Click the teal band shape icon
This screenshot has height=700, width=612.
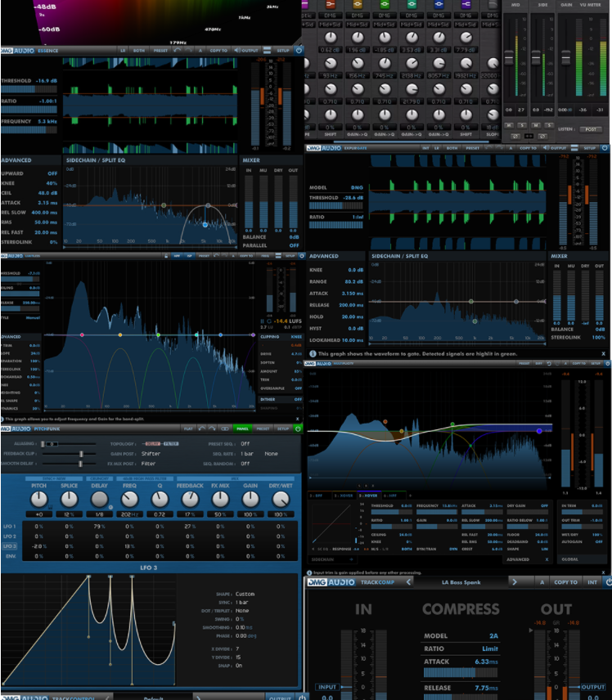tap(412, 4)
